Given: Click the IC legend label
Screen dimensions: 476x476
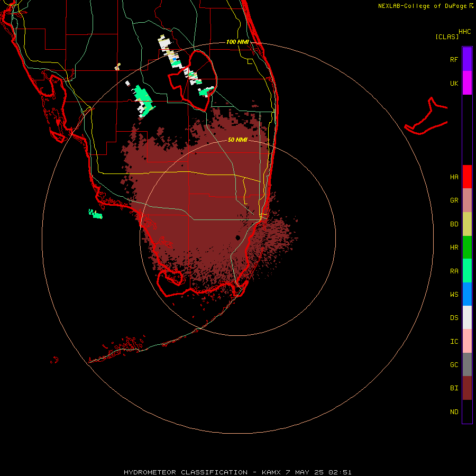Looking at the screenshot, I should click(454, 342).
